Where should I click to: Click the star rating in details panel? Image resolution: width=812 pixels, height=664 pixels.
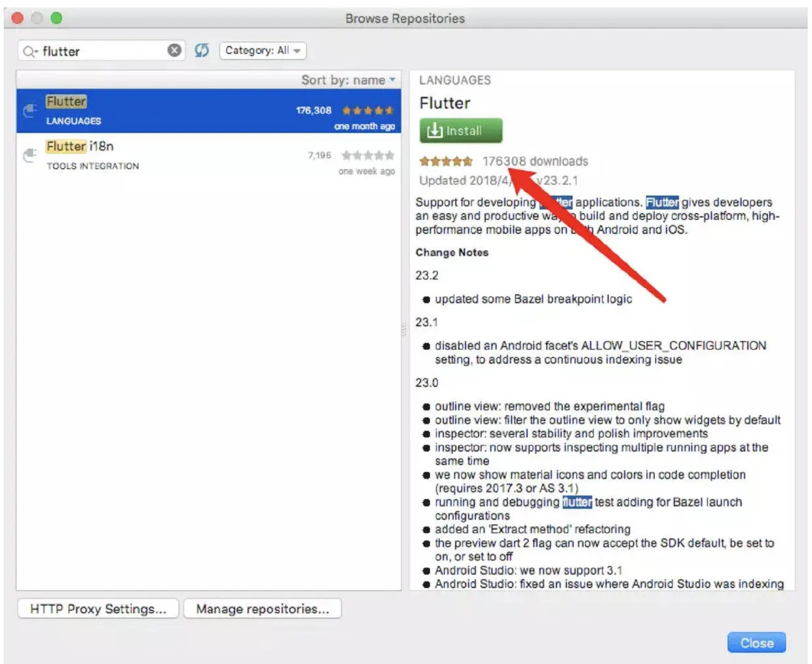pyautogui.click(x=446, y=161)
